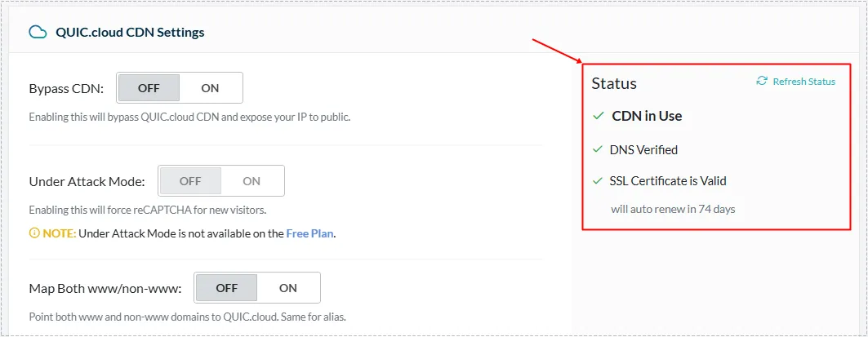The height and width of the screenshot is (337, 868).
Task: Click the SSL Certificate is Valid text
Action: pos(668,181)
